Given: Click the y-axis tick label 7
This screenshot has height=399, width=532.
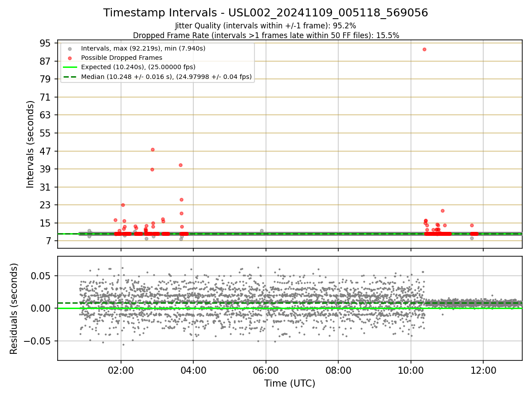Looking at the screenshot, I should coord(47,241).
